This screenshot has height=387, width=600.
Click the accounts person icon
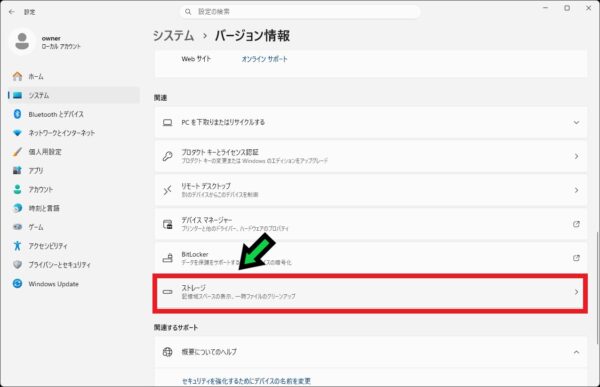point(17,189)
